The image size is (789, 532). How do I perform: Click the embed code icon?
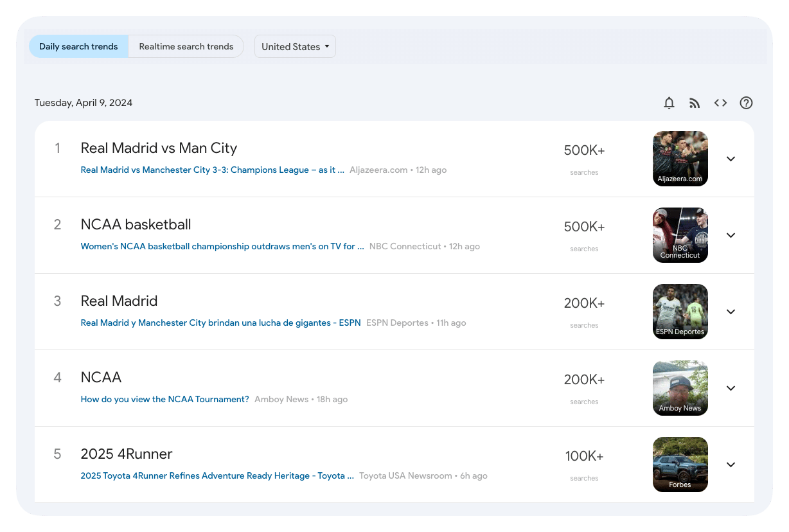[x=720, y=103]
